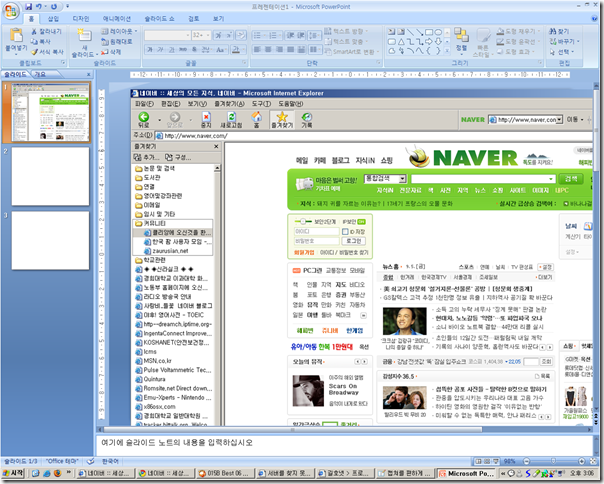Screen dimensions: 604x484
Task: Switch to the 슬라이드 쇼 ribbon tab
Action: click(x=159, y=18)
